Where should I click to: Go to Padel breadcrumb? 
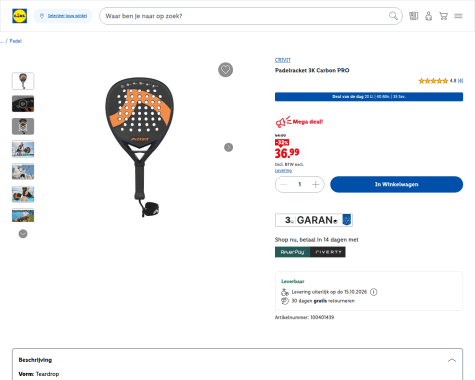coord(16,41)
